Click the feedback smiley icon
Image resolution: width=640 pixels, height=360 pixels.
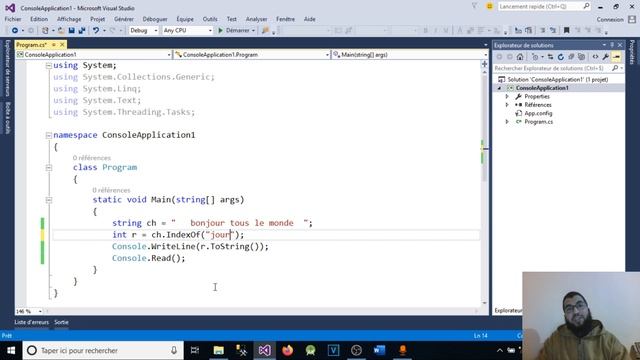coord(489,6)
